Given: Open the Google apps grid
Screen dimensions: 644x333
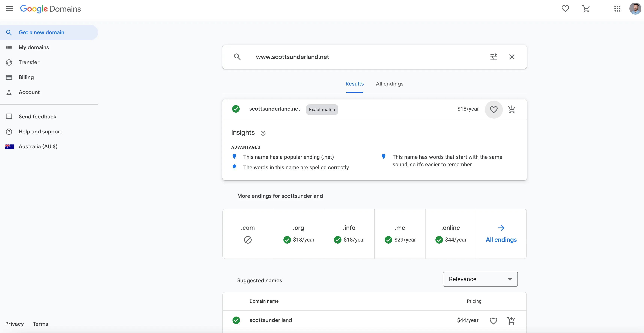Looking at the screenshot, I should (x=617, y=9).
